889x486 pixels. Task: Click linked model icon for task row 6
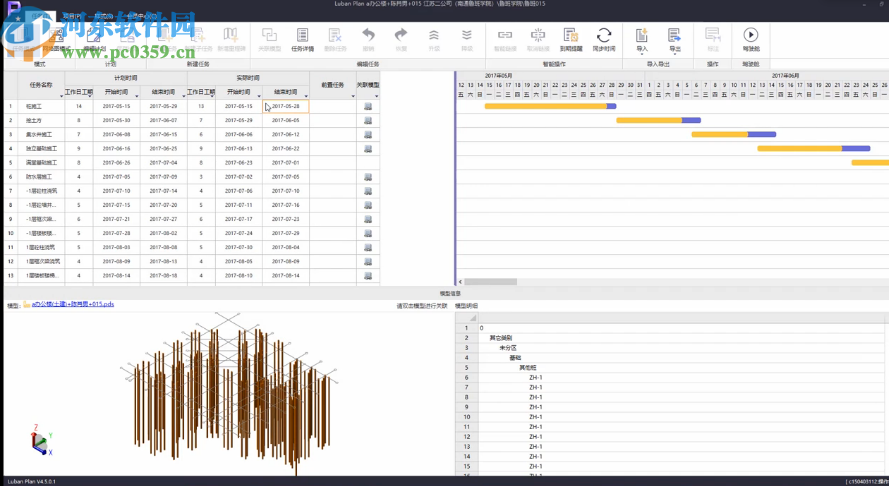click(368, 177)
